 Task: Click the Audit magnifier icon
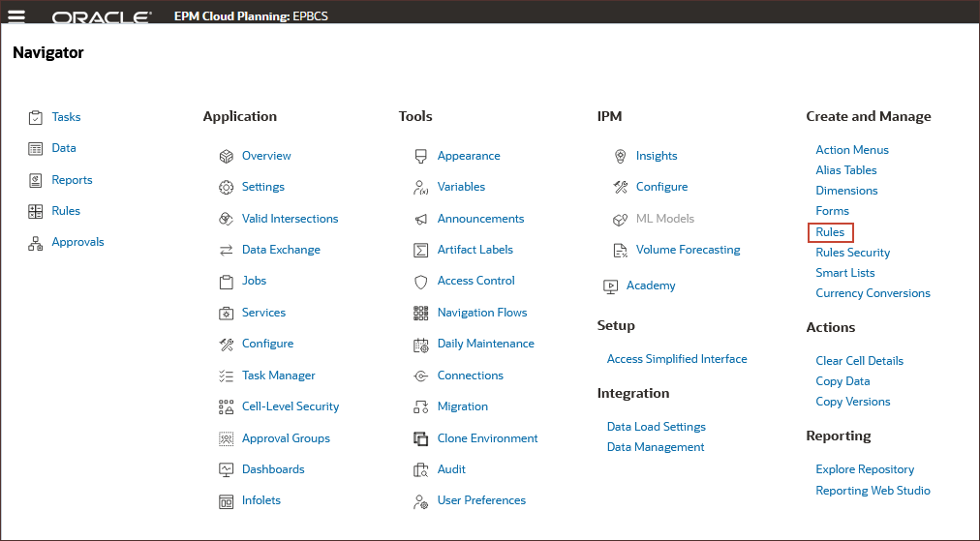point(421,469)
